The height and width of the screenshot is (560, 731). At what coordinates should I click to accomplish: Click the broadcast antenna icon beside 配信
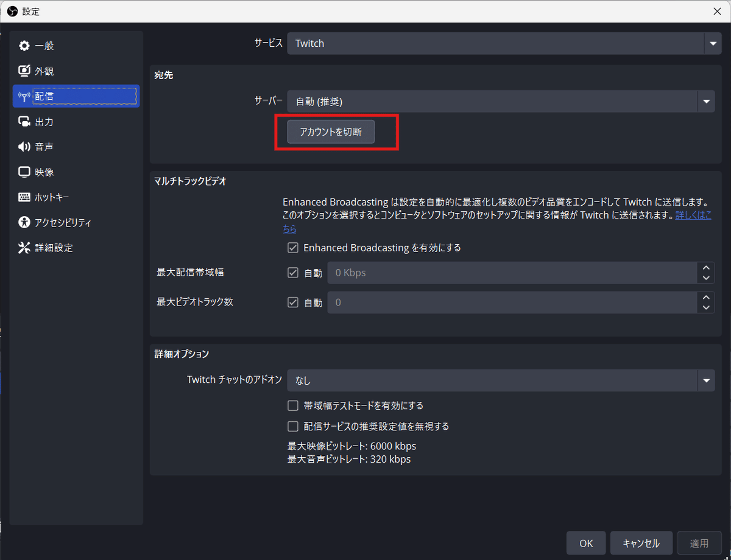click(24, 97)
